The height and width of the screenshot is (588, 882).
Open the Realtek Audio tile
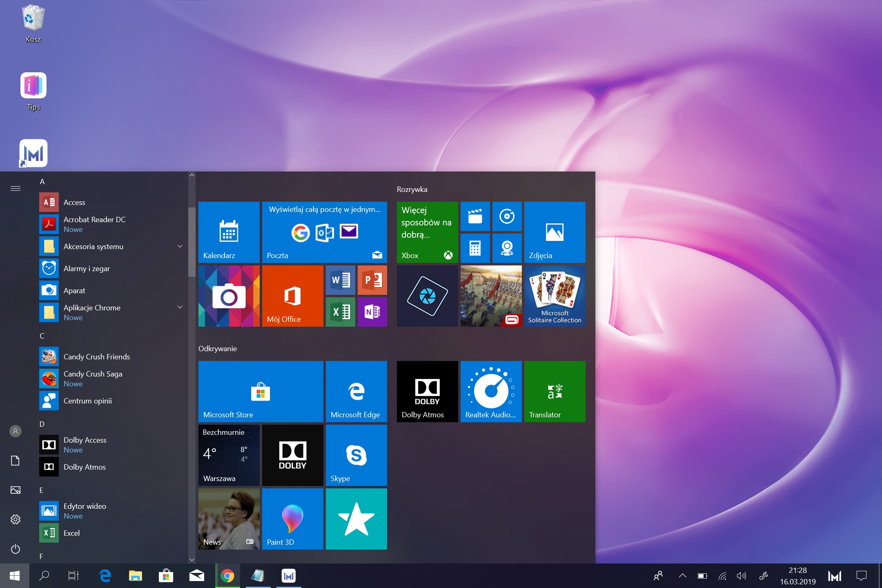[491, 392]
